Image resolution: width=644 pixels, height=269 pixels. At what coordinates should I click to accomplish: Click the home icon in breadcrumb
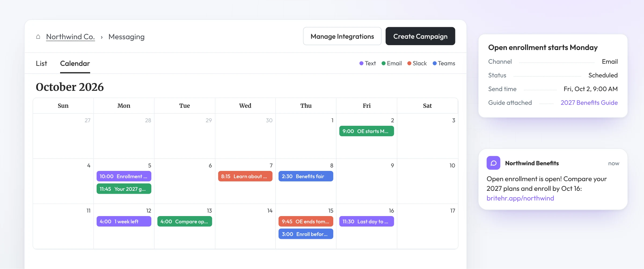tap(38, 37)
